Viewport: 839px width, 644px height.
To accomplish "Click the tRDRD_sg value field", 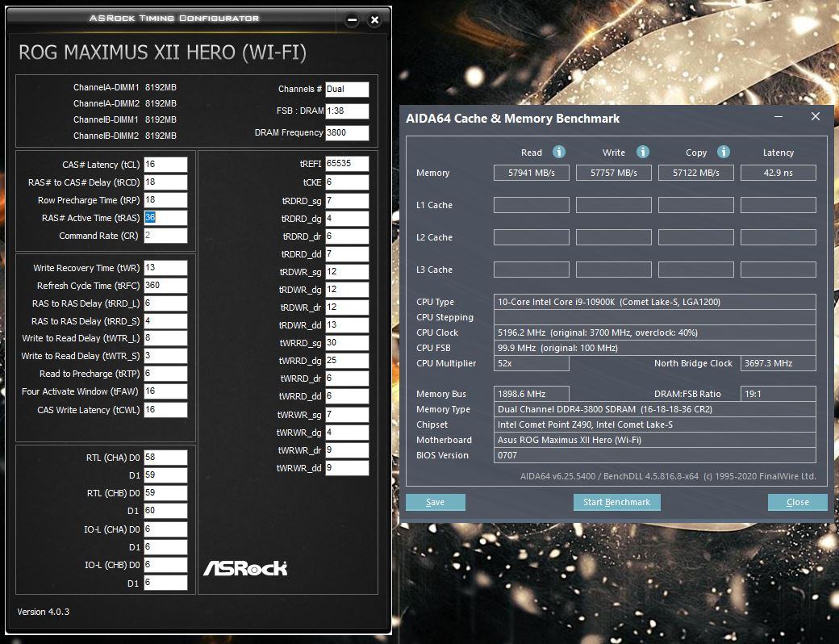I will coord(347,201).
